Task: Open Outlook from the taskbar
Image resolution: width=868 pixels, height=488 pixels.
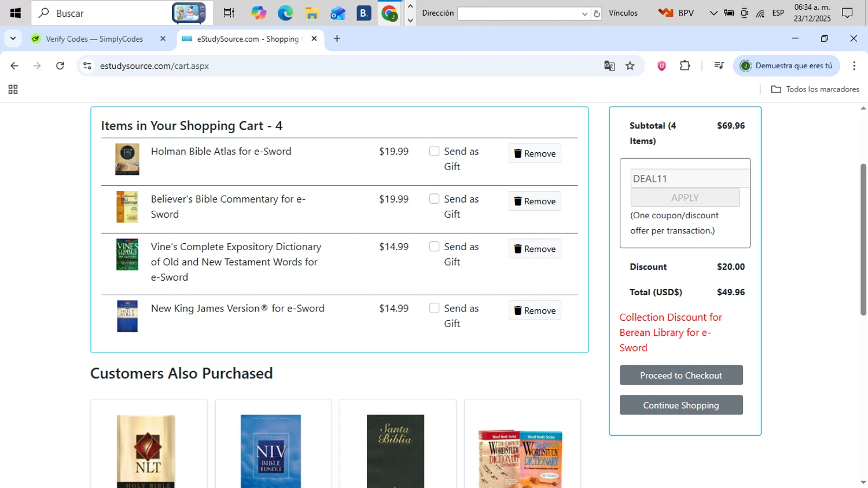Action: pyautogui.click(x=338, y=13)
